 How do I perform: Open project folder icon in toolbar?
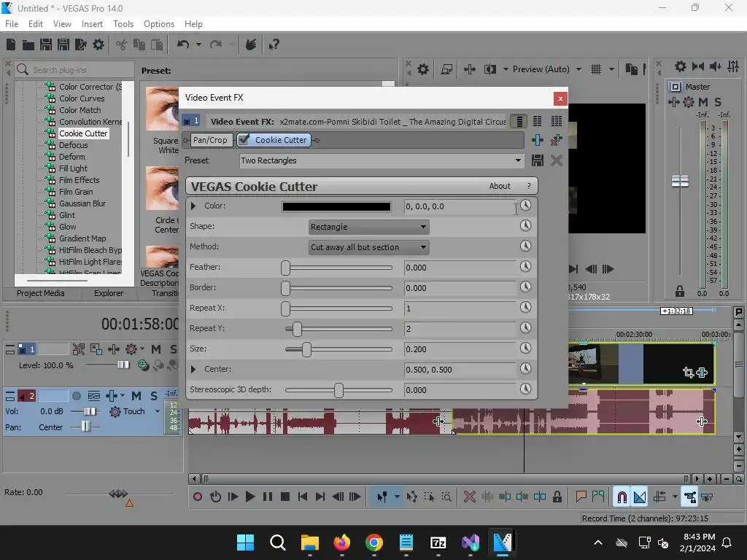coord(28,44)
